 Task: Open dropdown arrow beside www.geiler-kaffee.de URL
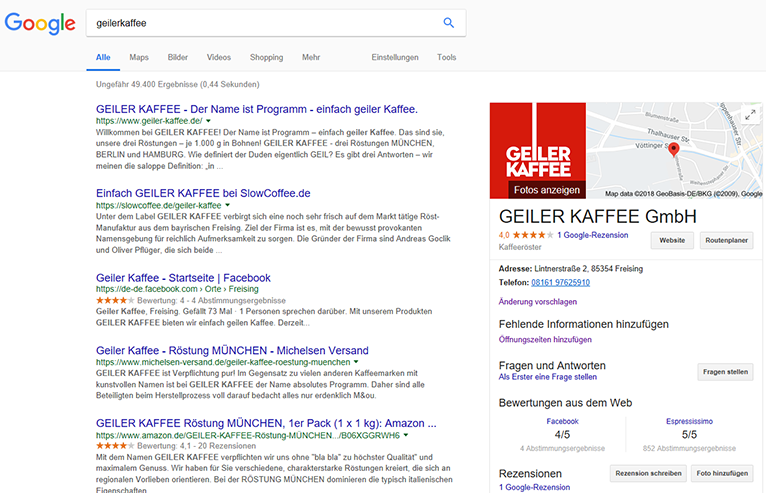(x=209, y=121)
